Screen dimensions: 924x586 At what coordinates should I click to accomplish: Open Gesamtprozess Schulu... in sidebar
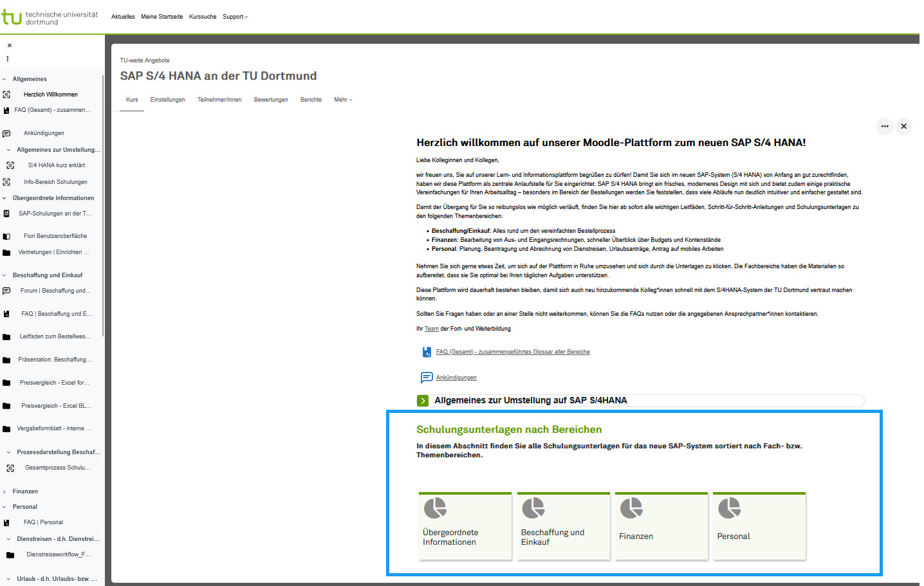(x=58, y=468)
